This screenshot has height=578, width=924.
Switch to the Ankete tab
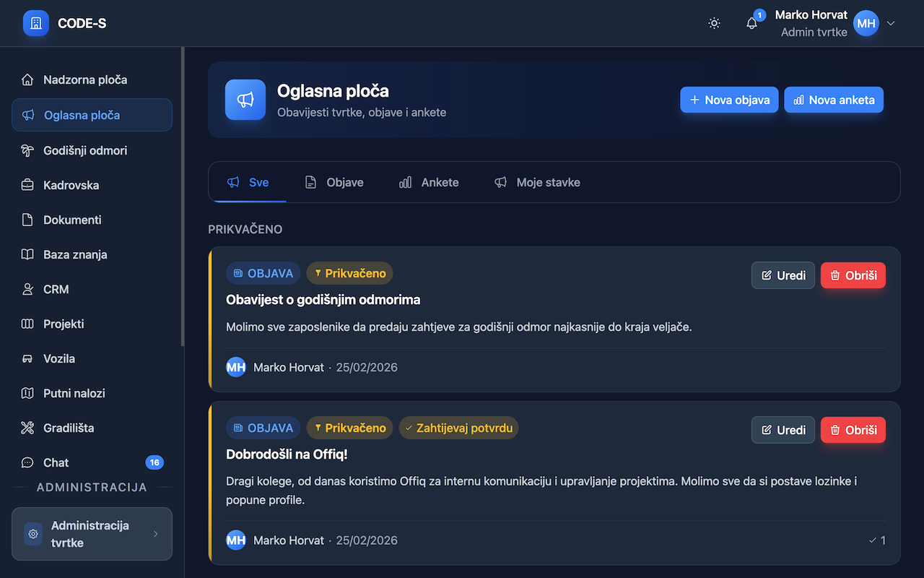coord(429,182)
